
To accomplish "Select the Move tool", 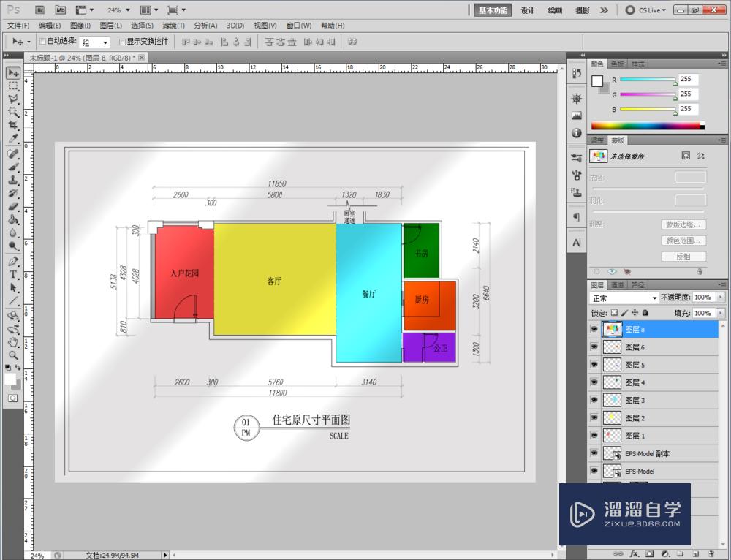I will click(x=13, y=72).
